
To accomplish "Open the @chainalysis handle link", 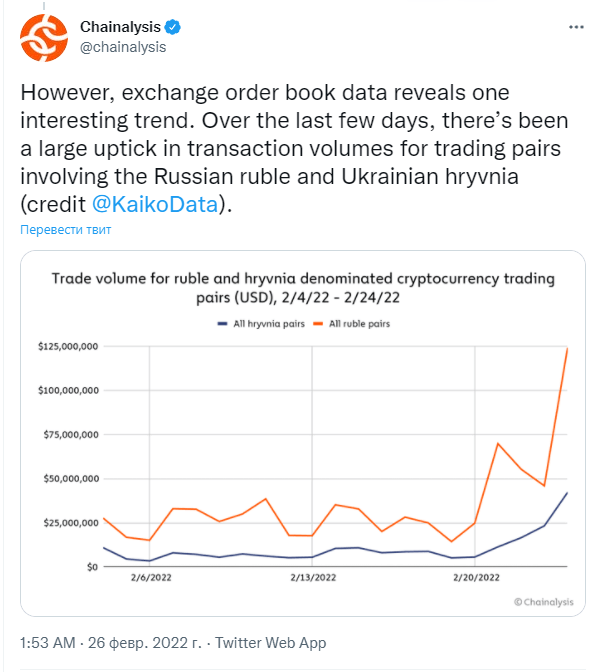I will point(123,47).
